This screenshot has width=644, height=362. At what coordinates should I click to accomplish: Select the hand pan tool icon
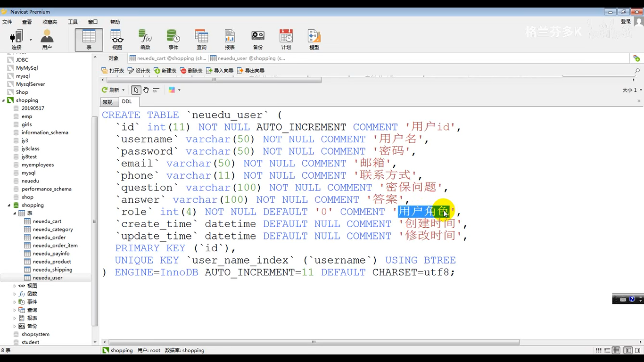146,90
